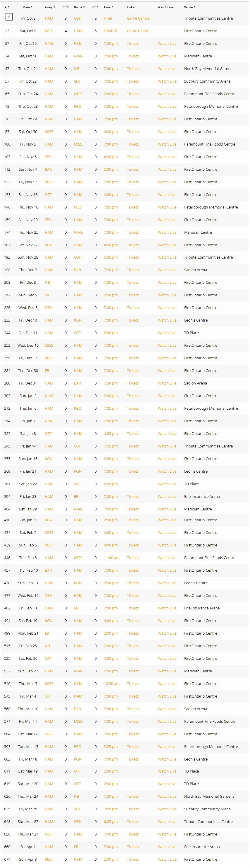Watch Live the Sat, Oct 16 game

[x=167, y=56]
